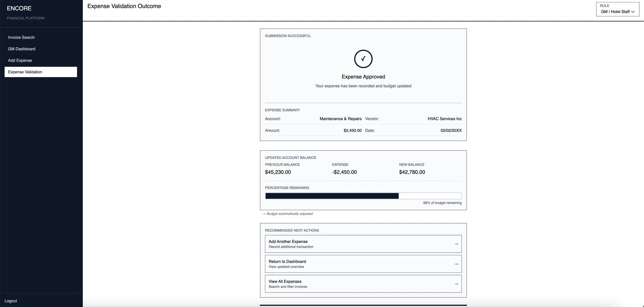Image resolution: width=644 pixels, height=307 pixels.
Task: Click the arrow beside Budget automatically adjusted
Action: [263, 214]
